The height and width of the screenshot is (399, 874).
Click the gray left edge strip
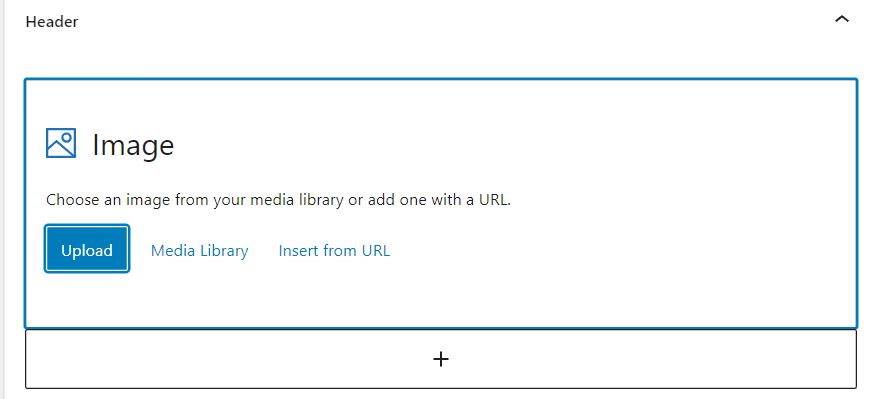pyautogui.click(x=2, y=200)
